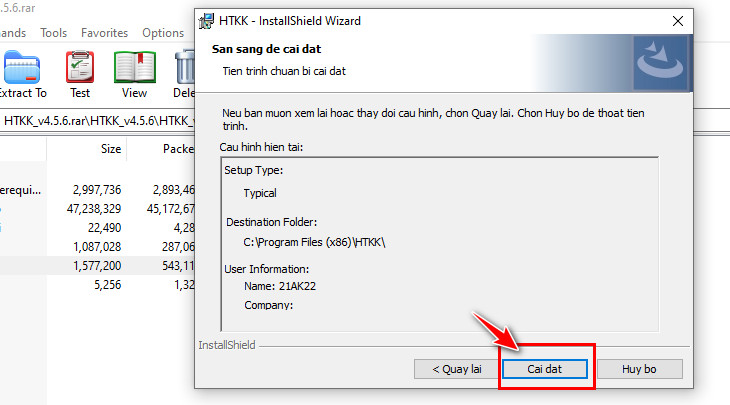Select the file row with size 1,577,200

[97, 266]
